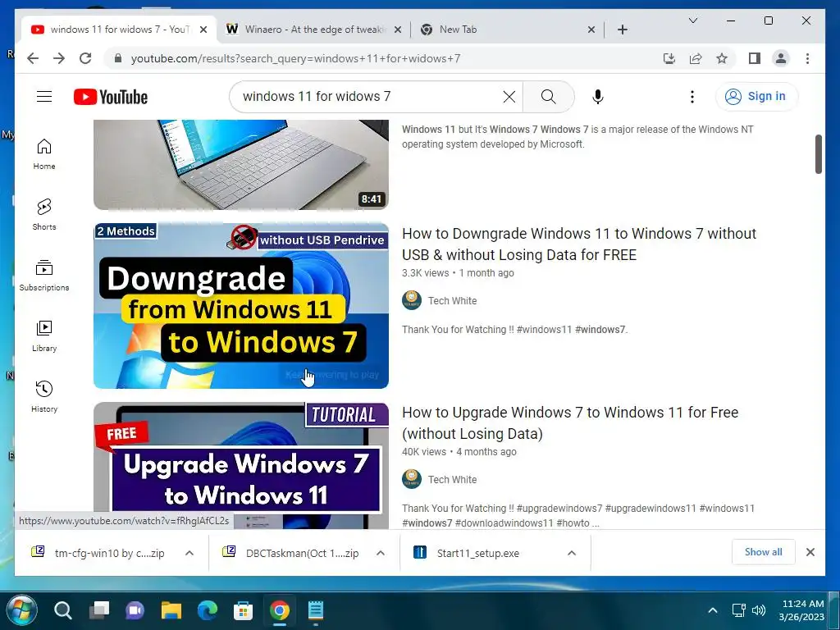Open How to Upgrade Windows 7 title link
840x630 pixels.
point(570,422)
